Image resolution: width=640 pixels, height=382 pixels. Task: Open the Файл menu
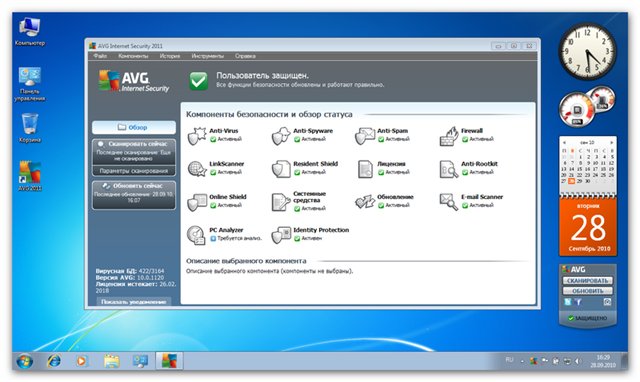(x=100, y=56)
